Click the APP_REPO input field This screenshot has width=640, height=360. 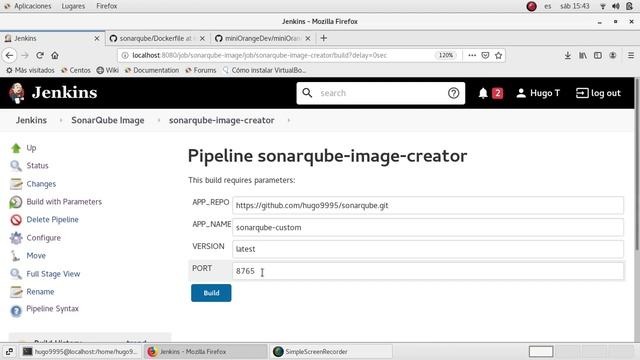[x=428, y=205]
